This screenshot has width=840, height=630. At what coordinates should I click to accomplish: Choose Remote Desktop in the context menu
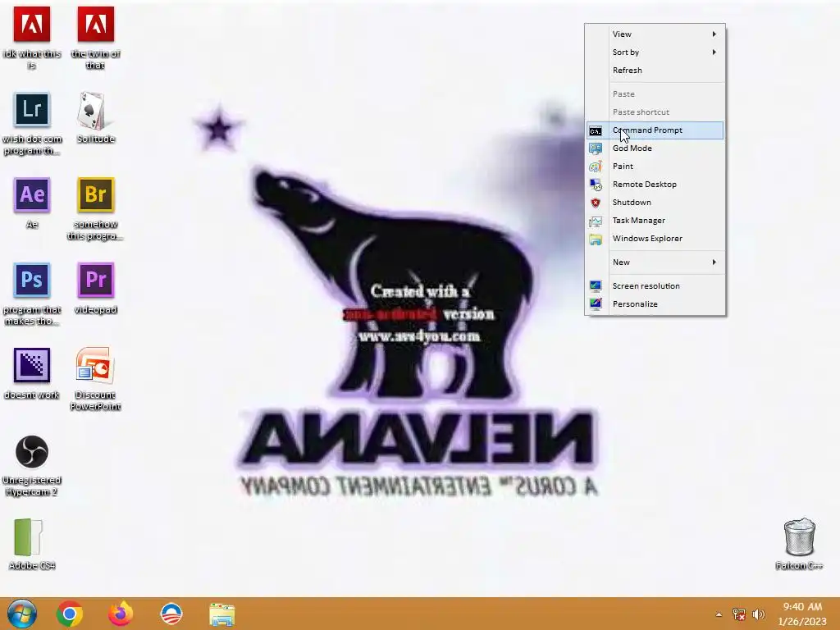(655, 185)
